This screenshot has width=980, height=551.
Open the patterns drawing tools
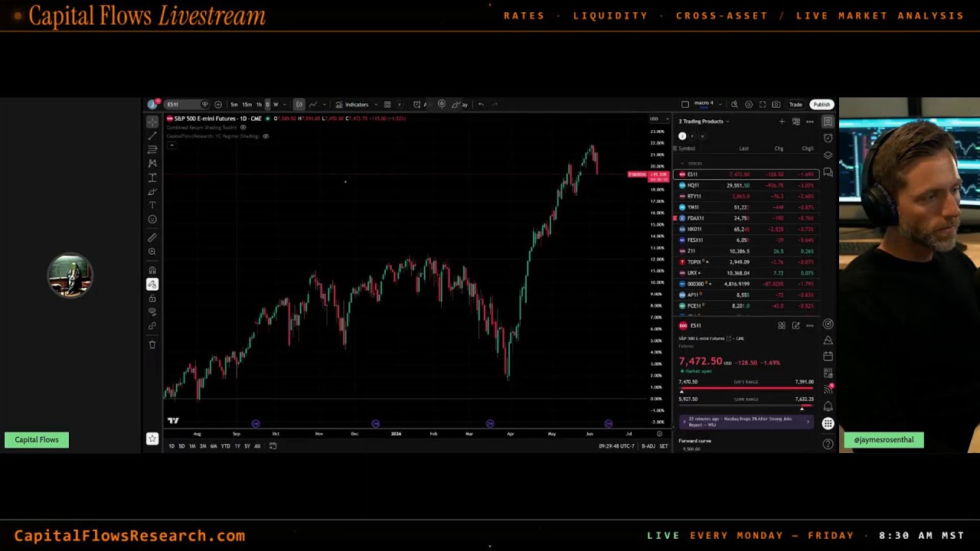tap(152, 163)
